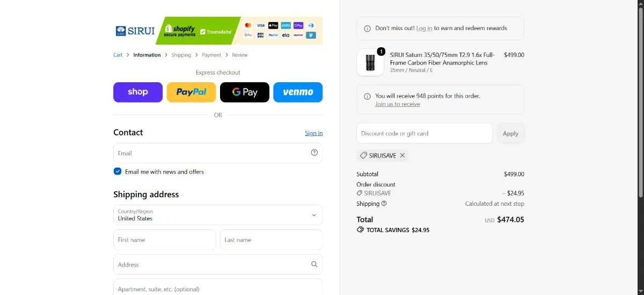
Task: Click the Discover card icon
Action: [x=298, y=35]
